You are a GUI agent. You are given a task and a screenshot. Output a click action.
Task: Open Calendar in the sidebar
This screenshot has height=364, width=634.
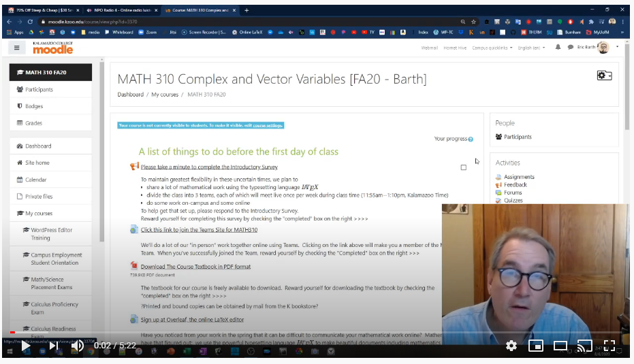pyautogui.click(x=50, y=180)
